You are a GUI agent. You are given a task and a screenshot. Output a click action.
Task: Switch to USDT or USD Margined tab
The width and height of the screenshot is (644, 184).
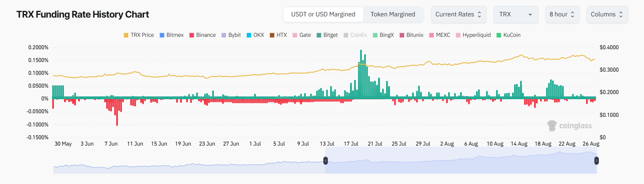click(x=323, y=14)
